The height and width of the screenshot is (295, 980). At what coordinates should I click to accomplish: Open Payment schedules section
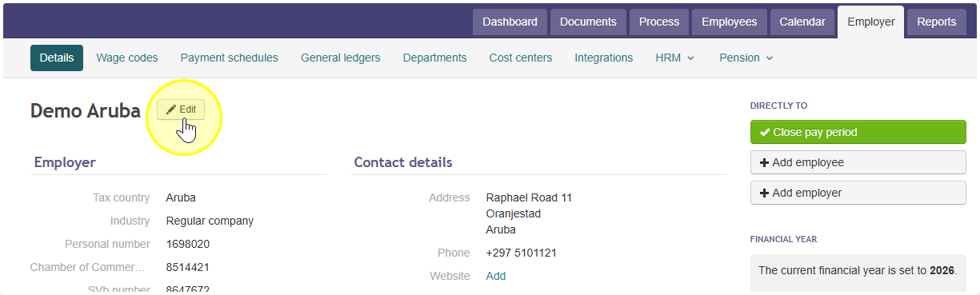point(230,58)
